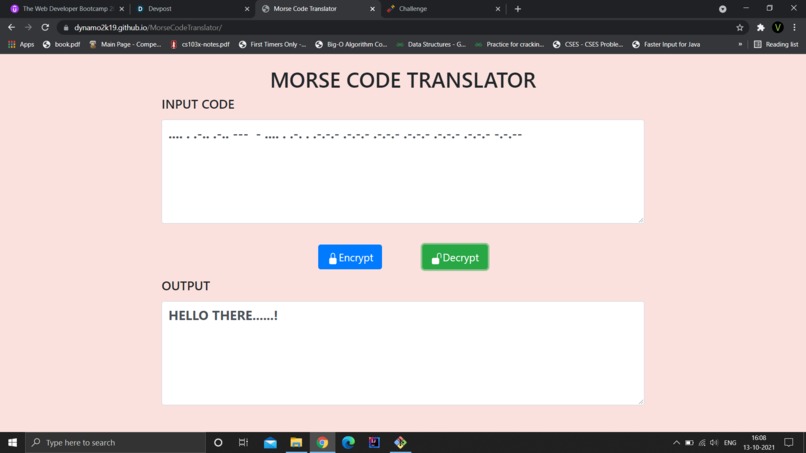
Task: Close the Devpost tab
Action: point(247,9)
